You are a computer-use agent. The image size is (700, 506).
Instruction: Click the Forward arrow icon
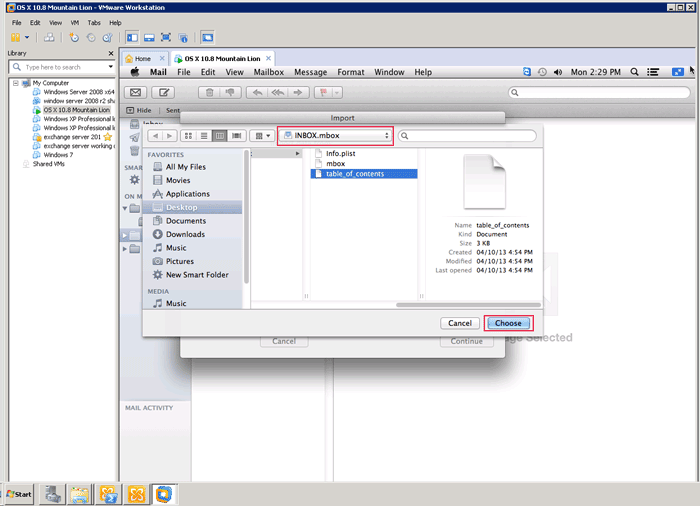298,92
